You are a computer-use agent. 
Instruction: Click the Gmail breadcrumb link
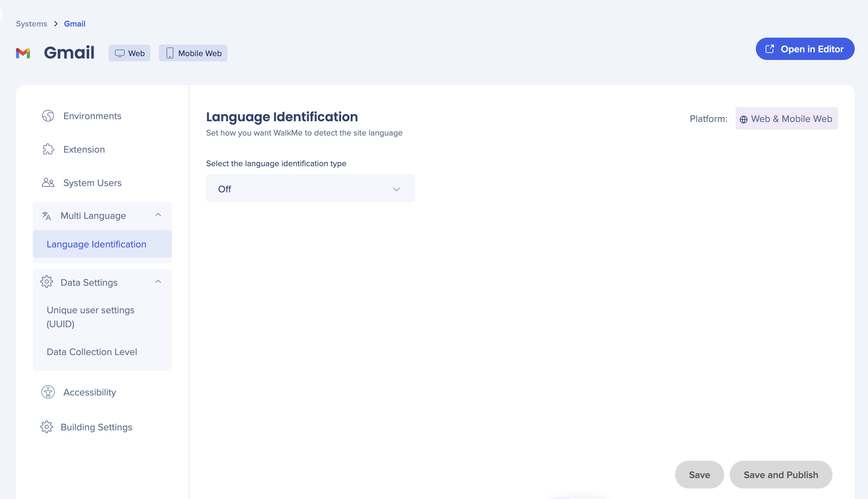coord(75,24)
